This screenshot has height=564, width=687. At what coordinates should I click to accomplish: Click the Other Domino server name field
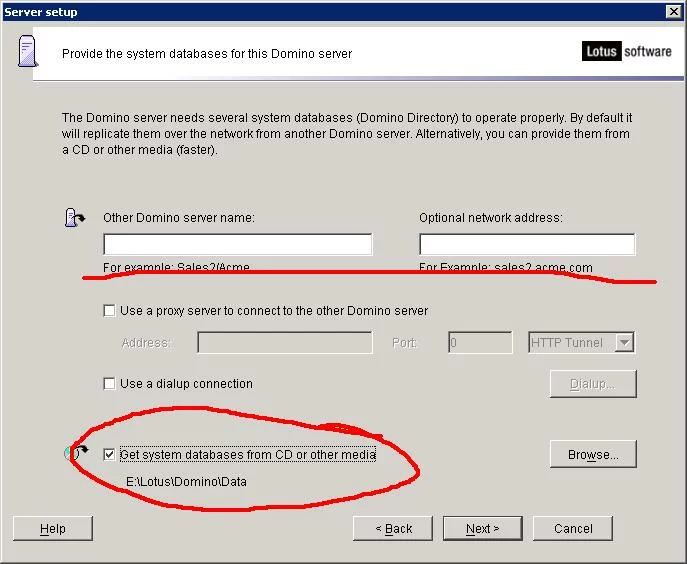238,245
